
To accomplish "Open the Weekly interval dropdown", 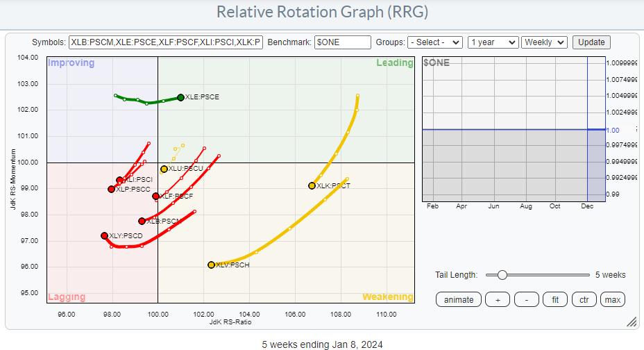I will click(544, 42).
